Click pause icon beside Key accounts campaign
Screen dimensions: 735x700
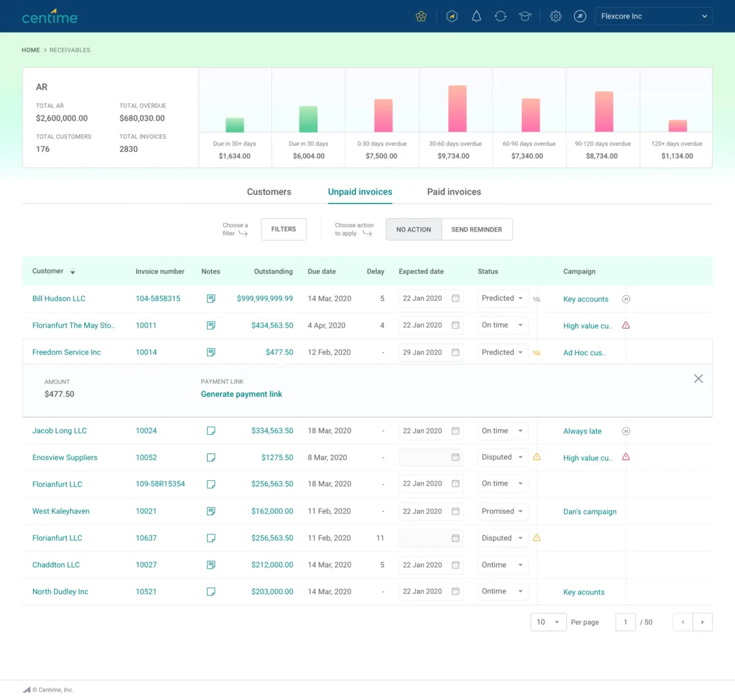[626, 299]
